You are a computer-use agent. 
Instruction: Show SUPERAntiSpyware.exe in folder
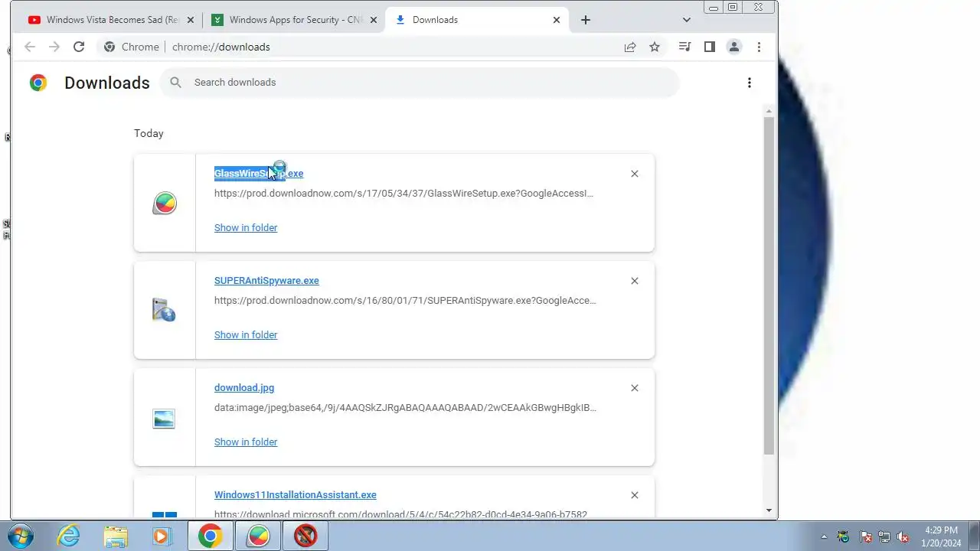coord(246,334)
